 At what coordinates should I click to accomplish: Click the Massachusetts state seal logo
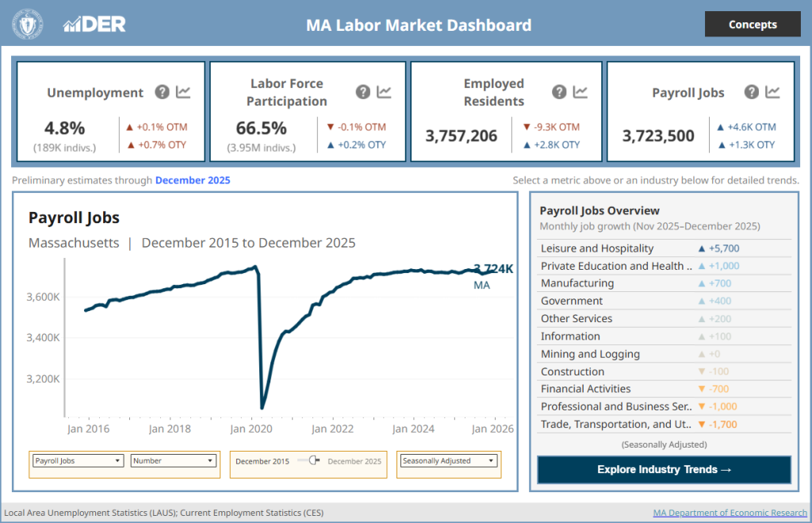click(x=29, y=25)
